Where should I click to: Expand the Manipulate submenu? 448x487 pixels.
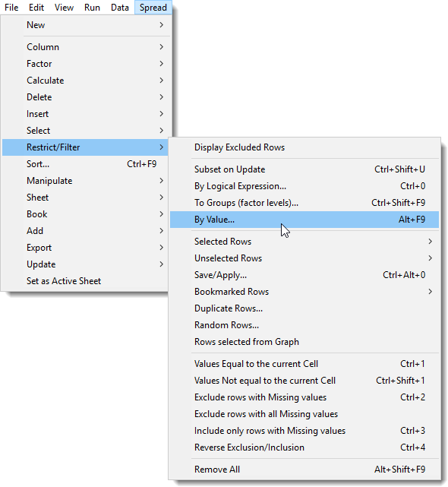click(86, 181)
